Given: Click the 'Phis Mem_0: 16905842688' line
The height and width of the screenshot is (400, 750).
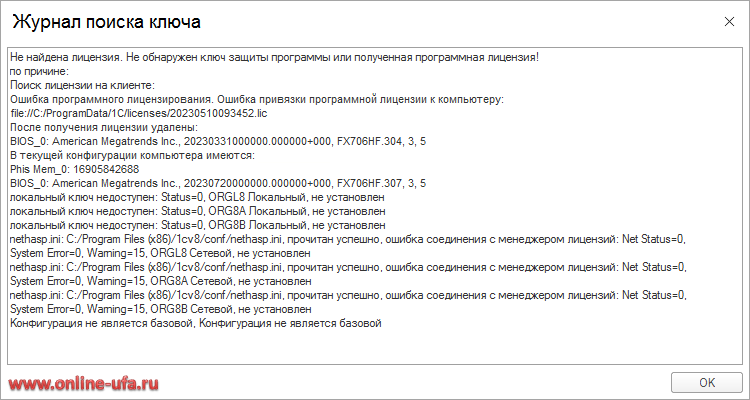Looking at the screenshot, I should point(74,169).
